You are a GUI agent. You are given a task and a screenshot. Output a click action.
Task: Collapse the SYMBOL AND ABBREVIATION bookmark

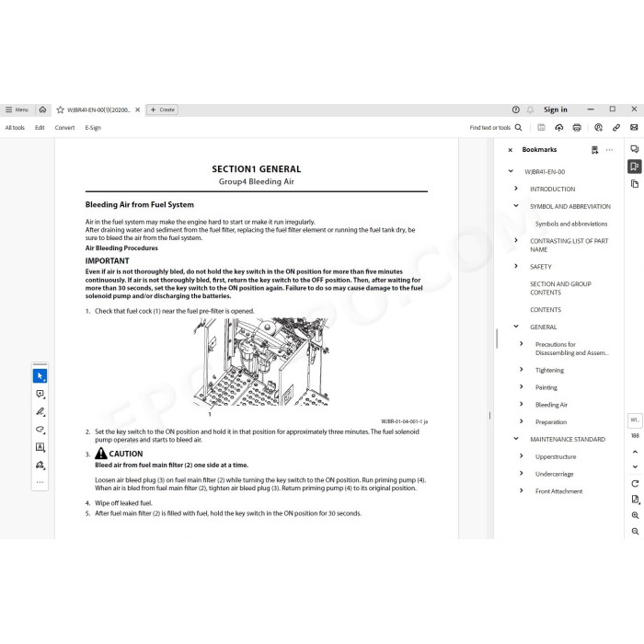tap(516, 205)
